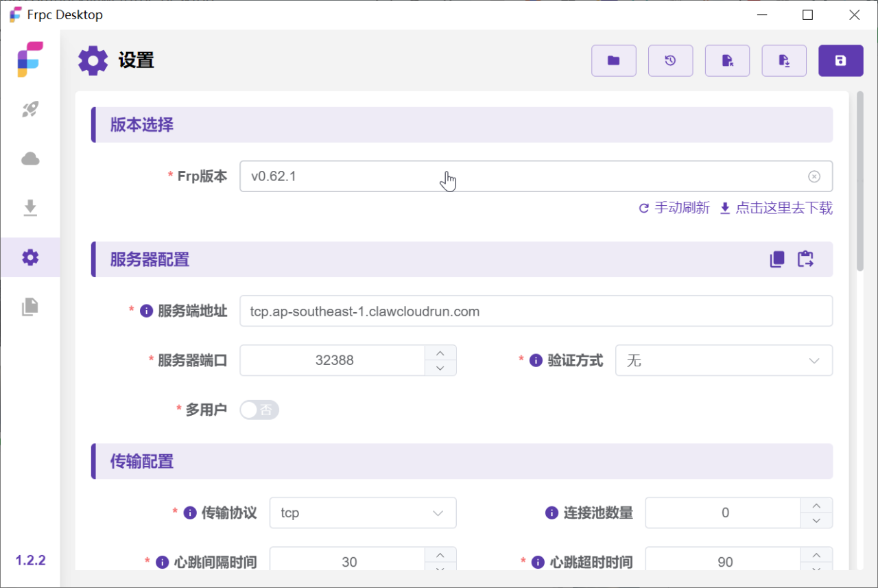This screenshot has height=588, width=878.
Task: Click the Frpc Desktop logo in sidebar
Action: pyautogui.click(x=30, y=59)
